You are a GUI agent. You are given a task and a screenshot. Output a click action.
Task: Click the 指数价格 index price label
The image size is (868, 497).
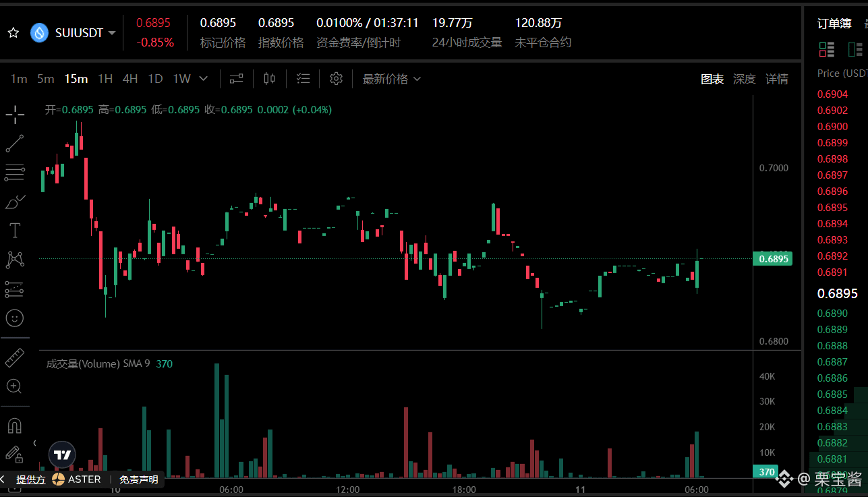click(281, 42)
